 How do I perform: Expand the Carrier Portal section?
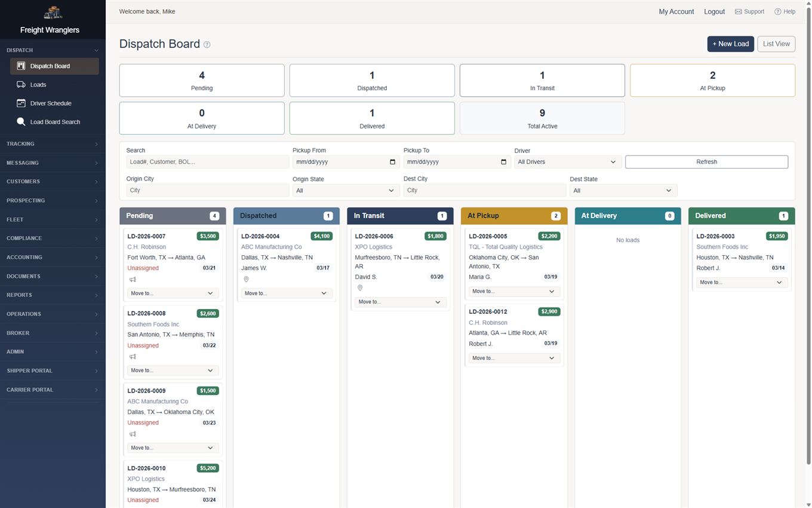[53, 390]
